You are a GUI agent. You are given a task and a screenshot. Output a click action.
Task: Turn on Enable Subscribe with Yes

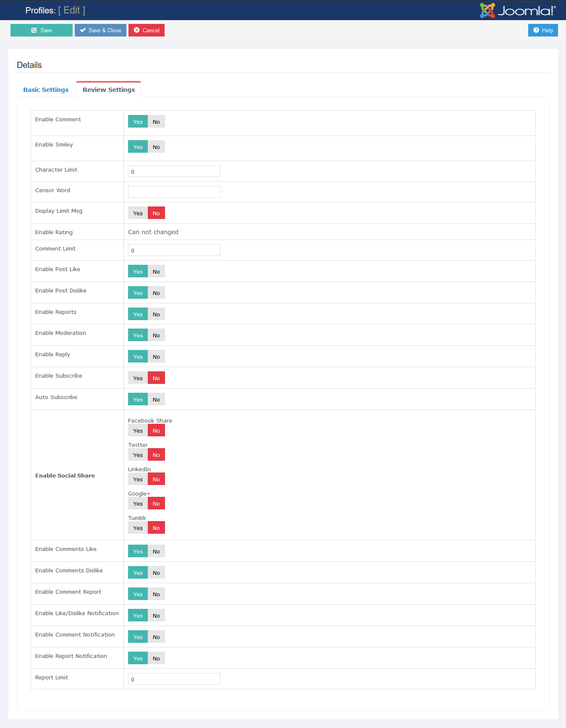coord(138,378)
